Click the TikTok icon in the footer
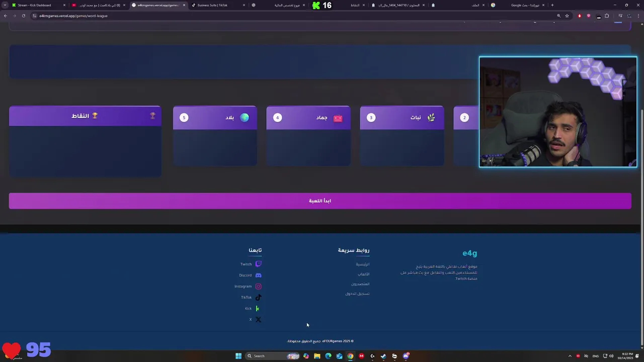The height and width of the screenshot is (362, 644). [258, 297]
